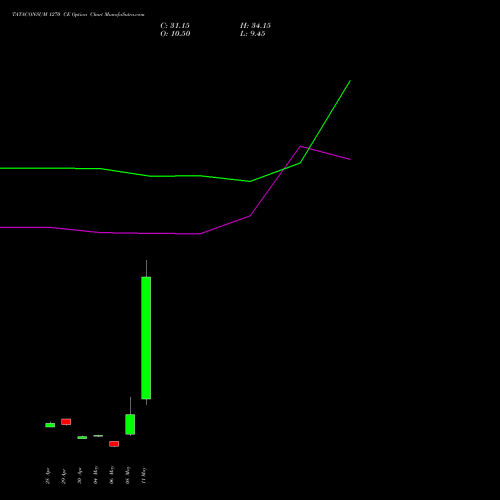This screenshot has height=500, width=500.
Task: Click the rising end of the green line
Action: coord(350,81)
